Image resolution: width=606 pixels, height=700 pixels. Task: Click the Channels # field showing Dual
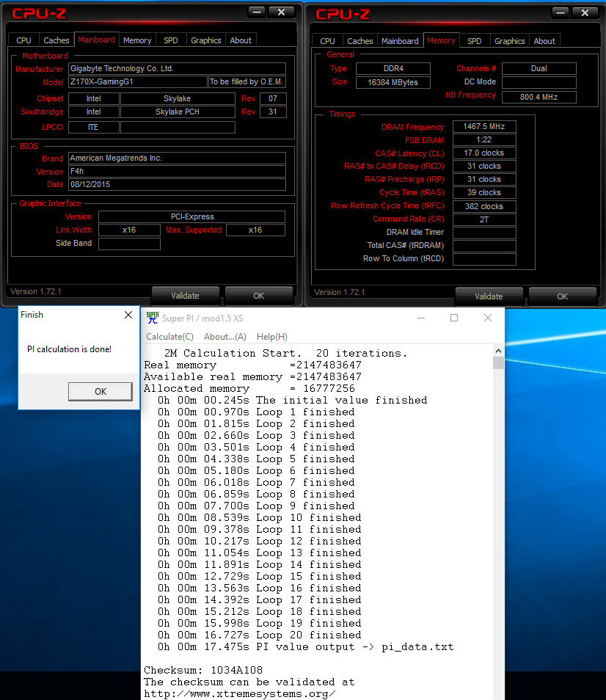[x=539, y=68]
